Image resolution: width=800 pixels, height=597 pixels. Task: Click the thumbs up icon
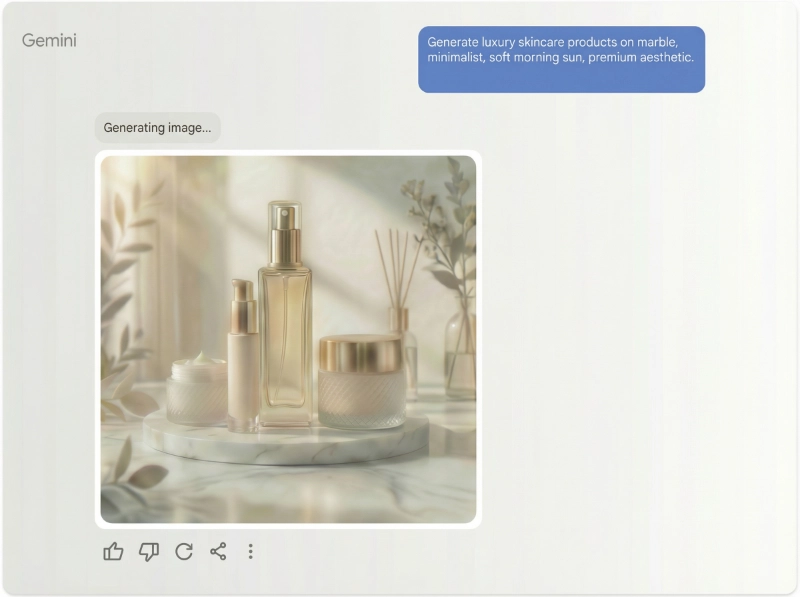tap(113, 551)
